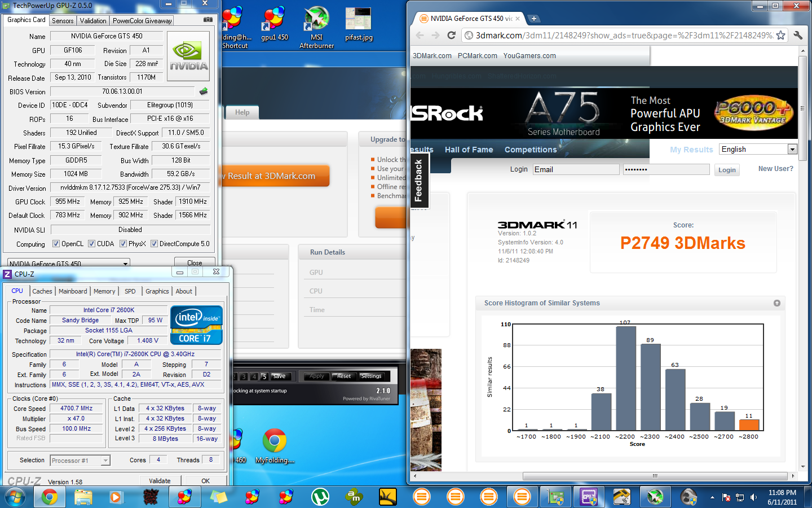Click the Chrome address bar

[619, 36]
